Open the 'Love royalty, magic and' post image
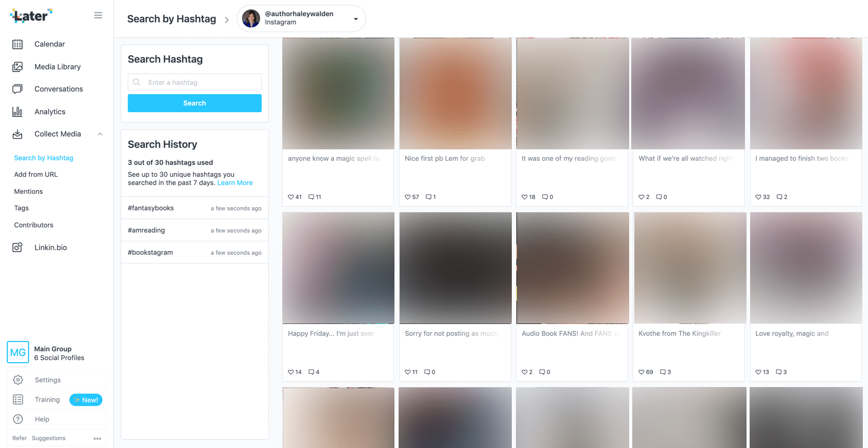The image size is (868, 448). pyautogui.click(x=806, y=268)
